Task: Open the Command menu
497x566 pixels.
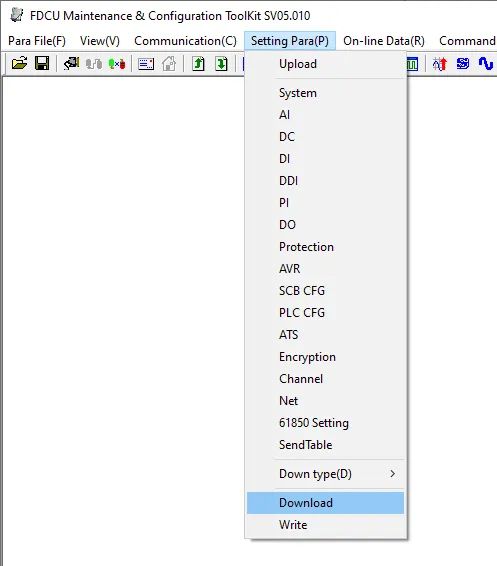Action: pyautogui.click(x=467, y=41)
